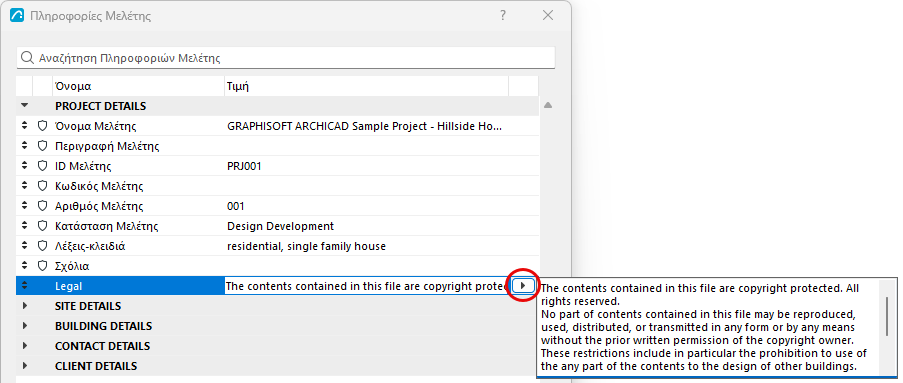Select the Όνομα Μελέτης row label

96,126
